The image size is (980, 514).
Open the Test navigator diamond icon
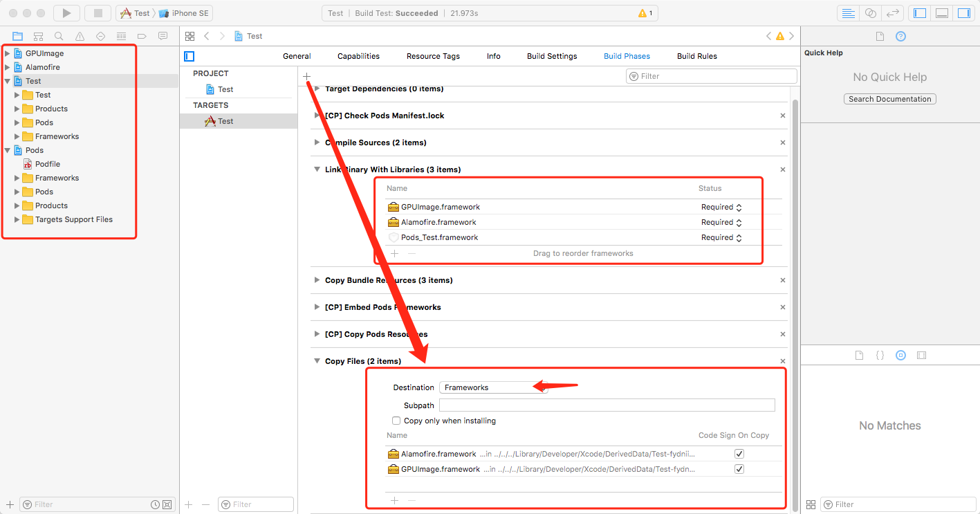click(x=101, y=36)
